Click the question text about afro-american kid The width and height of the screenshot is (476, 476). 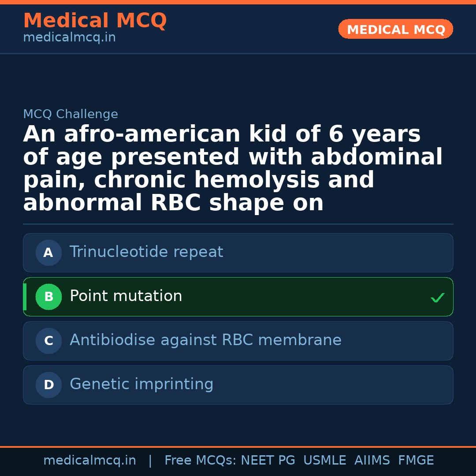tap(233, 169)
